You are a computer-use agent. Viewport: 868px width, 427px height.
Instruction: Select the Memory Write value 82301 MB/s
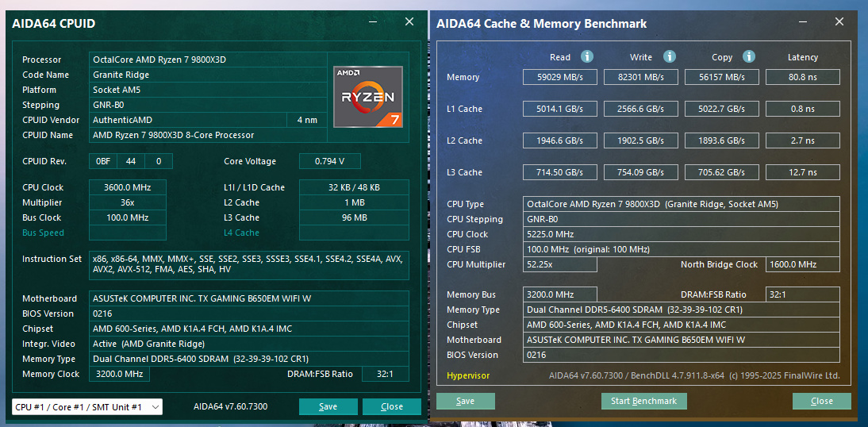640,78
